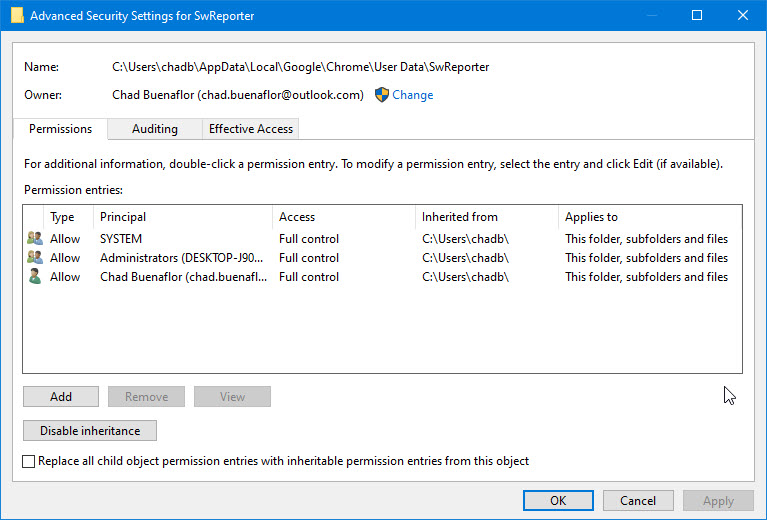This screenshot has height=520, width=767.
Task: Maximize the Advanced Security Settings window
Action: click(x=697, y=15)
